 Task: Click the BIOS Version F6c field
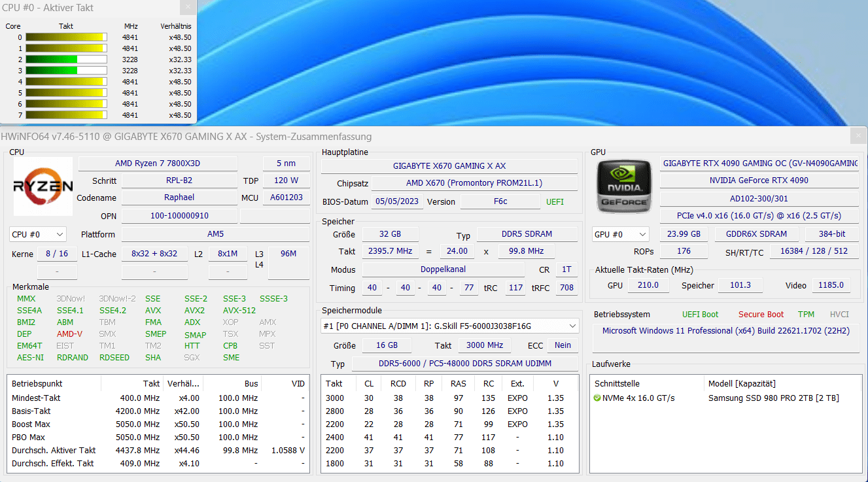pyautogui.click(x=500, y=201)
